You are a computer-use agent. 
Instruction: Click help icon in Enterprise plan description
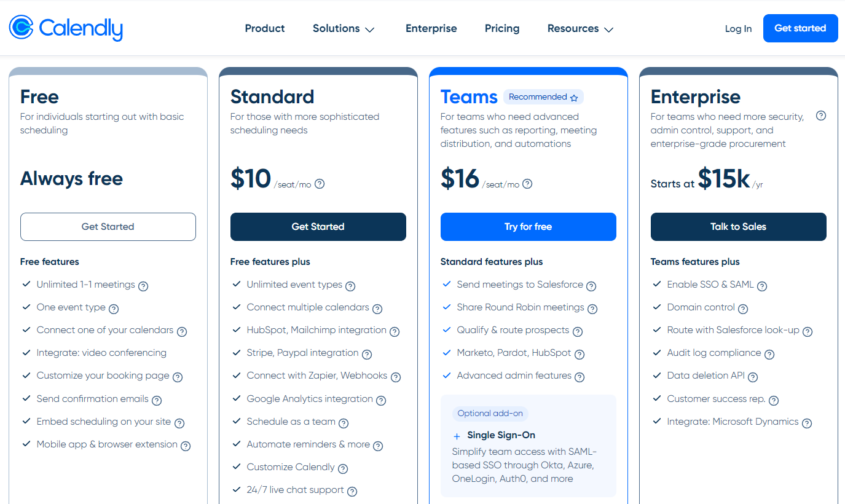[x=821, y=116]
